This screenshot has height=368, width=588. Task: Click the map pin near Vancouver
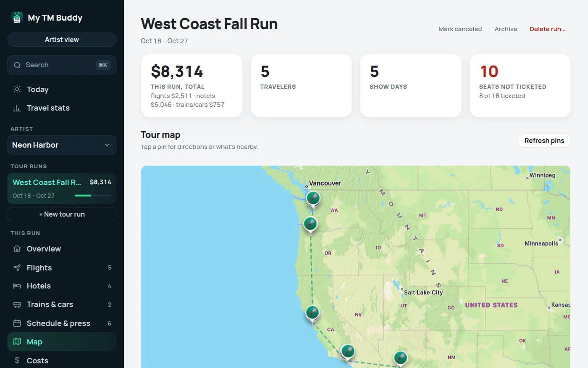pyautogui.click(x=313, y=199)
